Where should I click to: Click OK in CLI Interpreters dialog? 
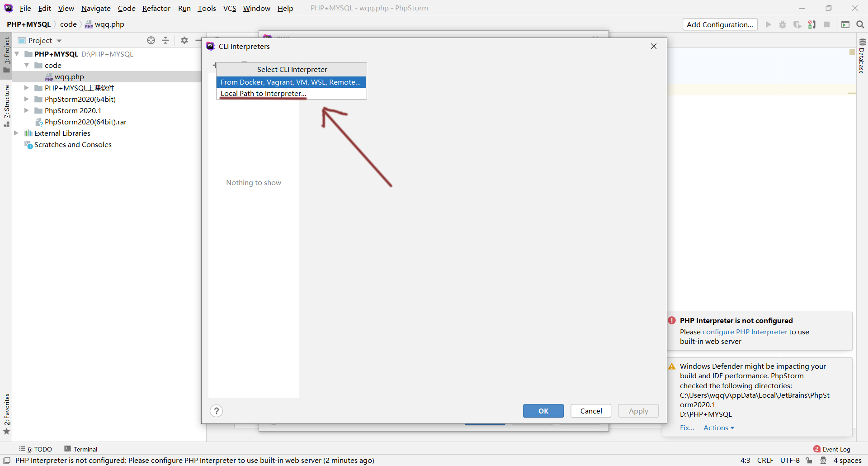pyautogui.click(x=543, y=411)
